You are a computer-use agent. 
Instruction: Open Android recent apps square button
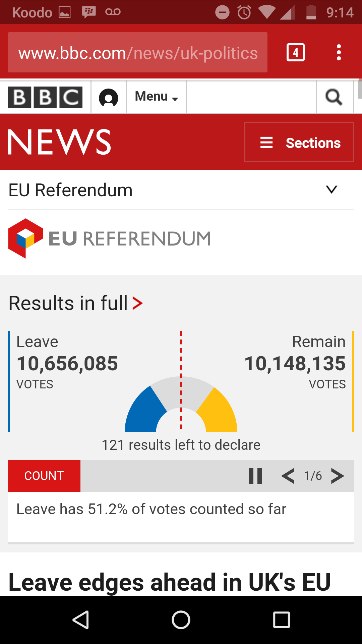(x=282, y=620)
